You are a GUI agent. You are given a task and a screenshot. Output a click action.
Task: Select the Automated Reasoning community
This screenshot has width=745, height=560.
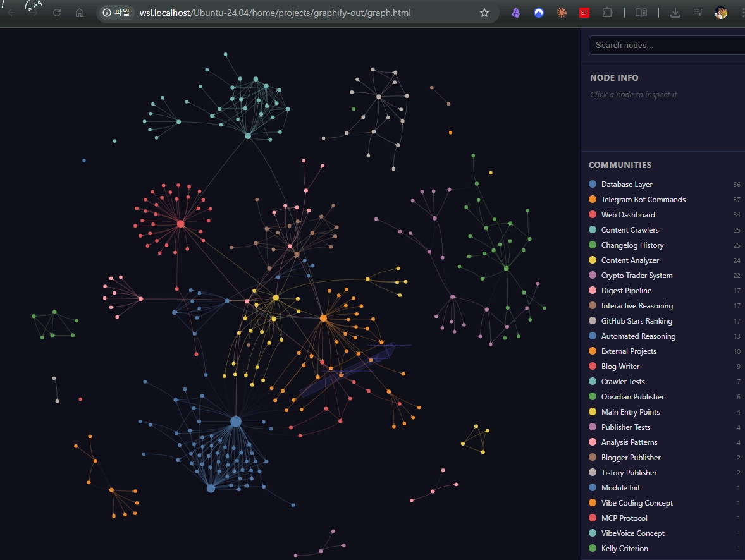pos(664,336)
